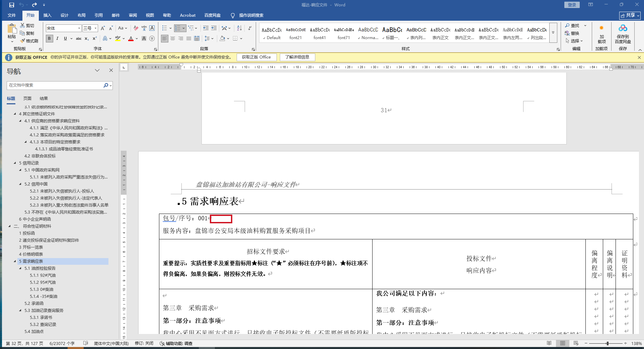Click the '了解详细信息' button

297,57
